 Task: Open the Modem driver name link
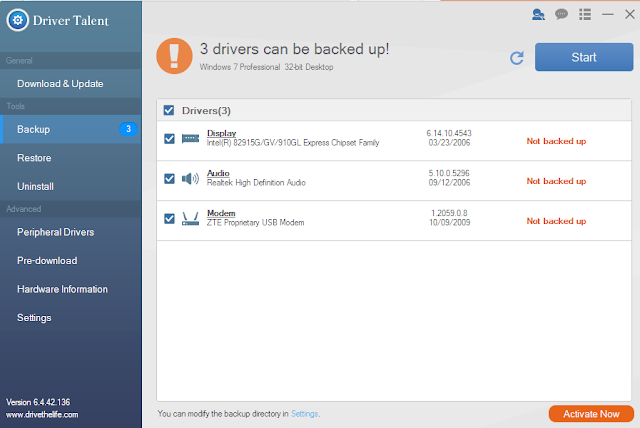221,213
